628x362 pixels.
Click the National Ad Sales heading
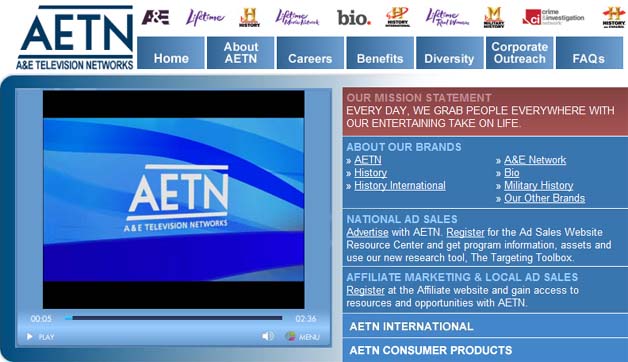(x=402, y=219)
